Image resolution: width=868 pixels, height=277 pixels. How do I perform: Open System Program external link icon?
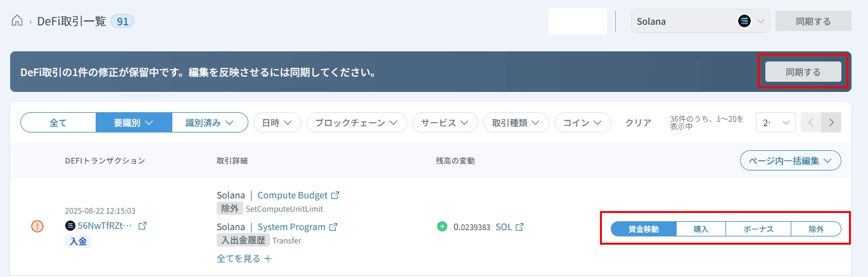point(333,227)
